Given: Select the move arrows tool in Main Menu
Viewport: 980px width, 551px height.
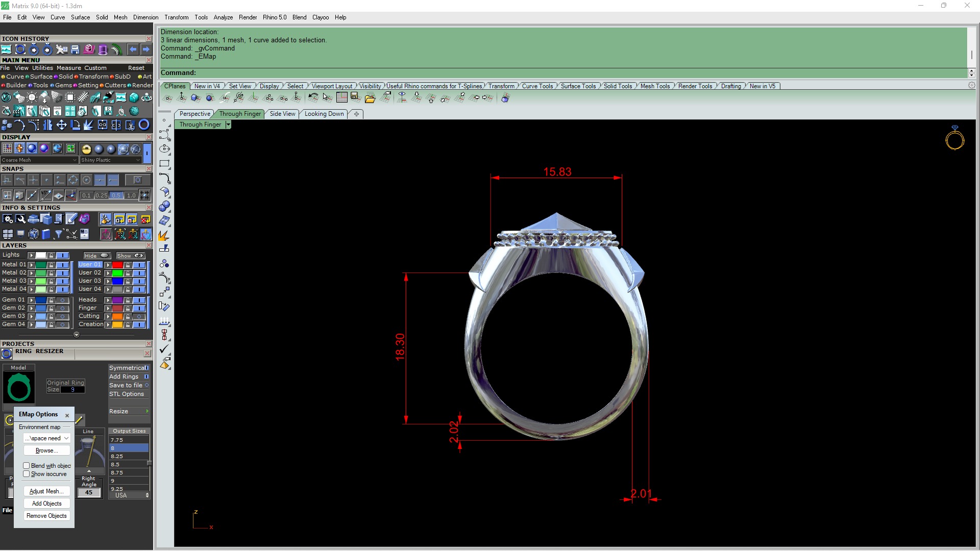Looking at the screenshot, I should (x=61, y=125).
